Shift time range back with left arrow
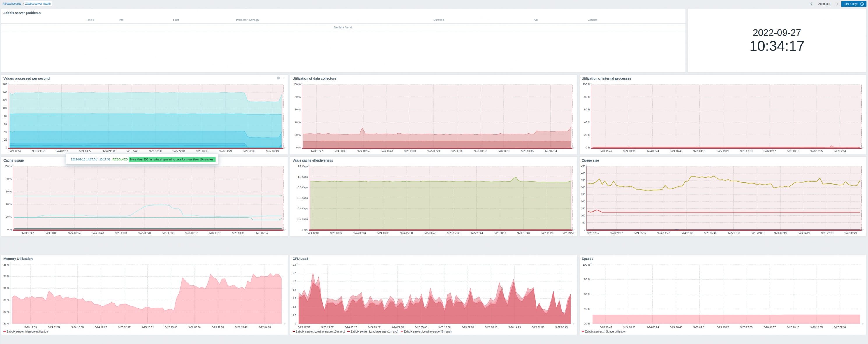868x344 pixels. click(811, 4)
